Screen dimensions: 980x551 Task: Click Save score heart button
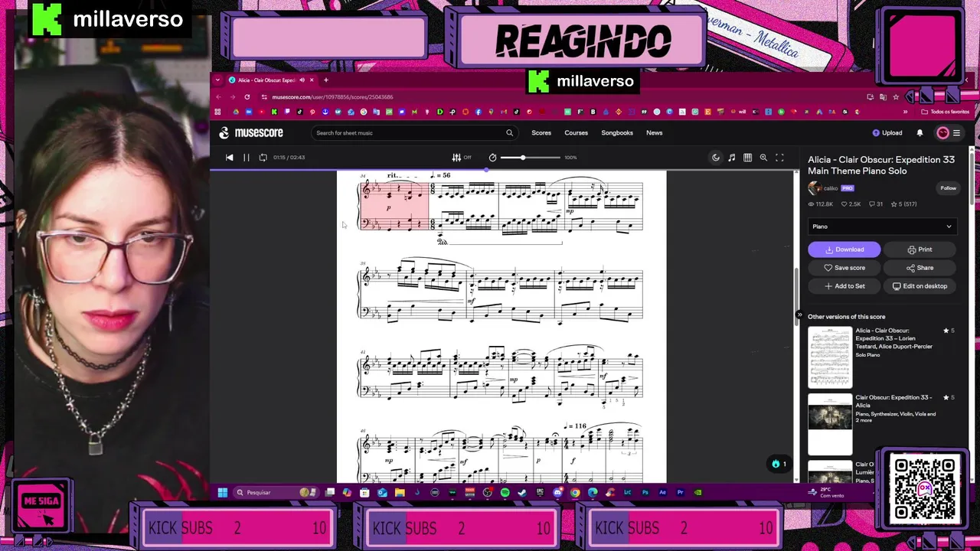click(844, 268)
